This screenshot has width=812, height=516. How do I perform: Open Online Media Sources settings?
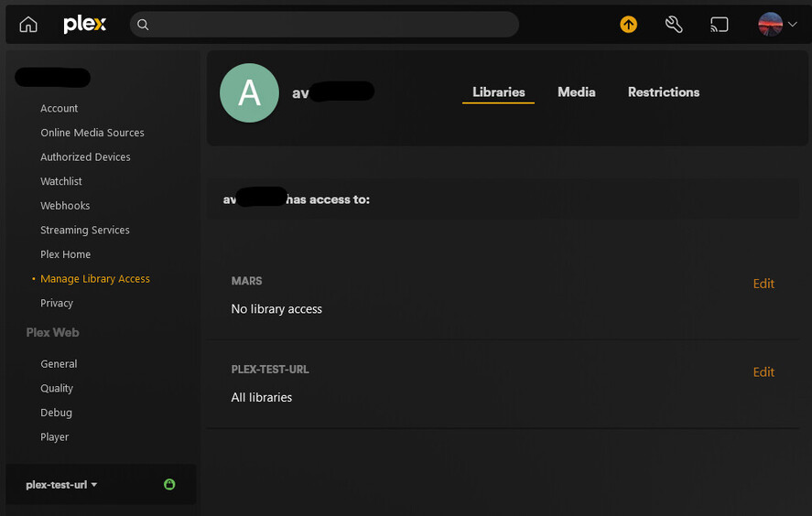click(92, 133)
